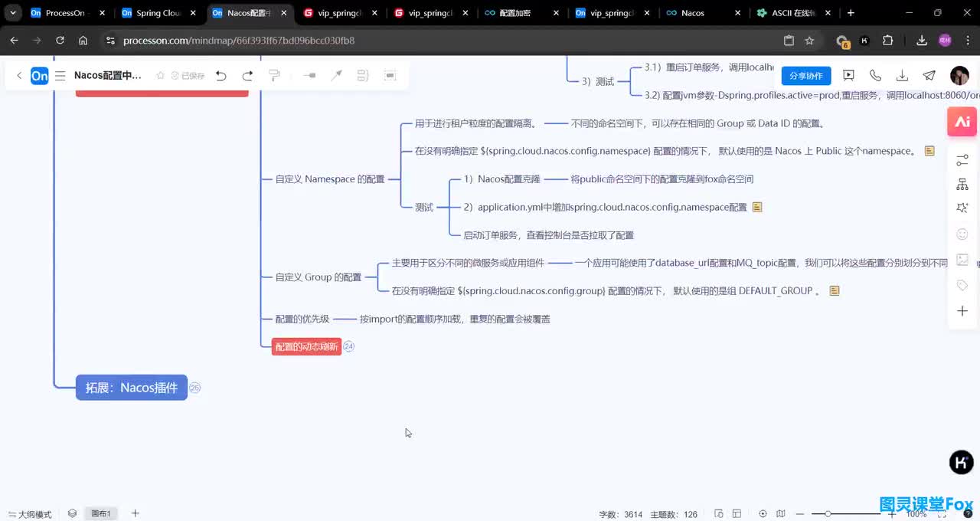The height and width of the screenshot is (521, 980).
Task: Switch to the 配置加密 browser tab
Action: (x=522, y=13)
